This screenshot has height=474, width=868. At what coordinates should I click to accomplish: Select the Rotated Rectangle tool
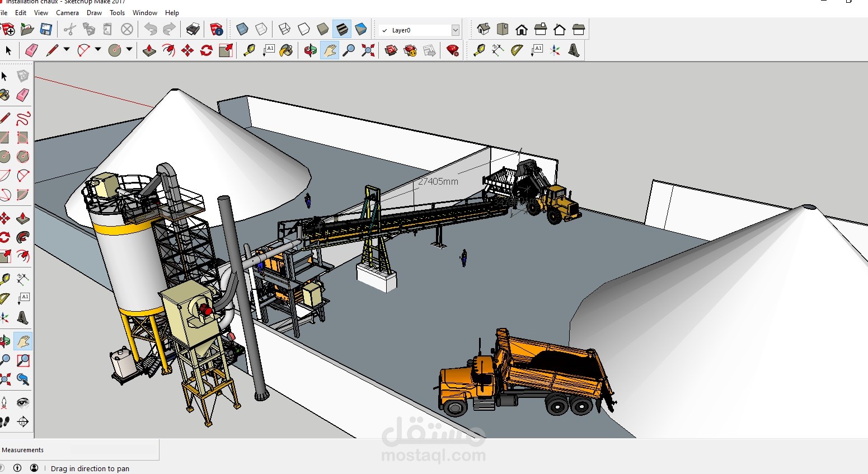coord(23,138)
